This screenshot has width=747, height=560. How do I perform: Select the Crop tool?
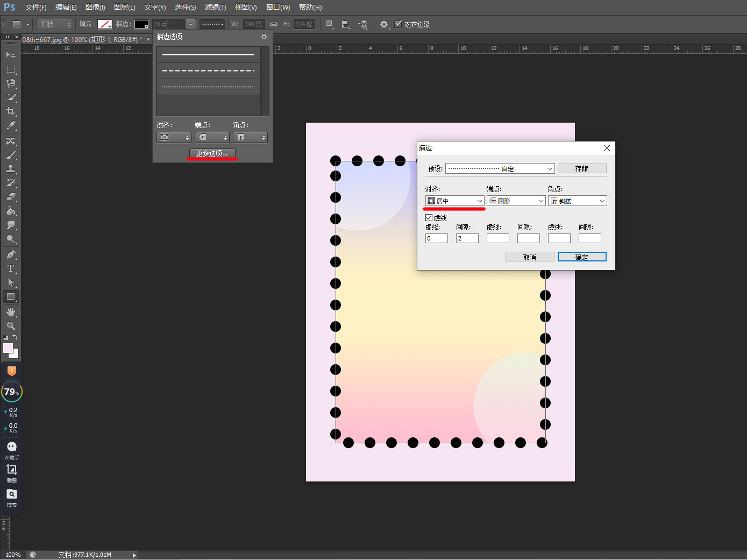tap(10, 111)
